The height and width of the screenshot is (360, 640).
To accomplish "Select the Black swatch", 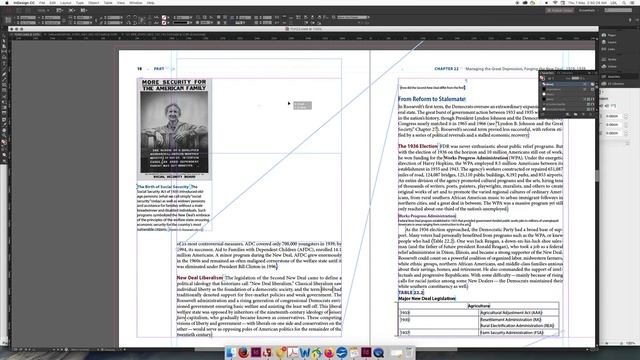I will [567, 99].
